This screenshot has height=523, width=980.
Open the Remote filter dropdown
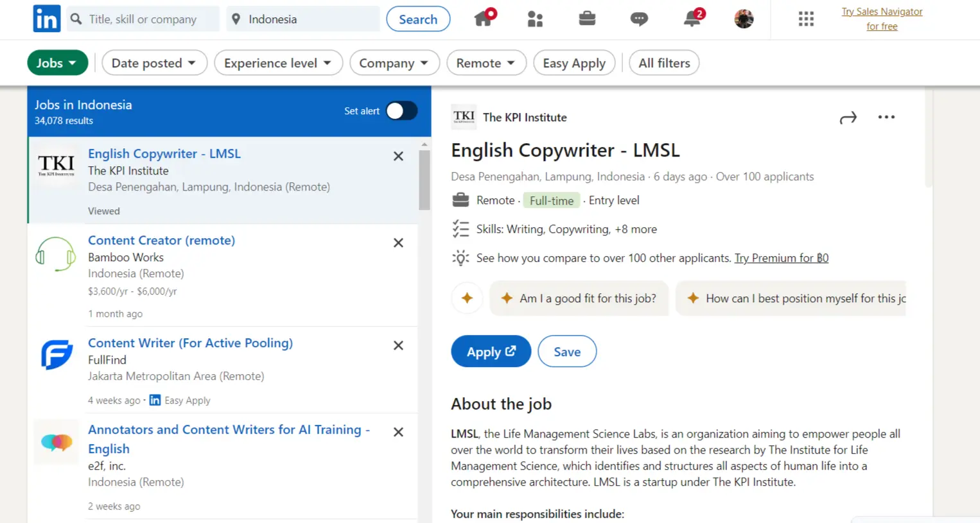pos(486,62)
